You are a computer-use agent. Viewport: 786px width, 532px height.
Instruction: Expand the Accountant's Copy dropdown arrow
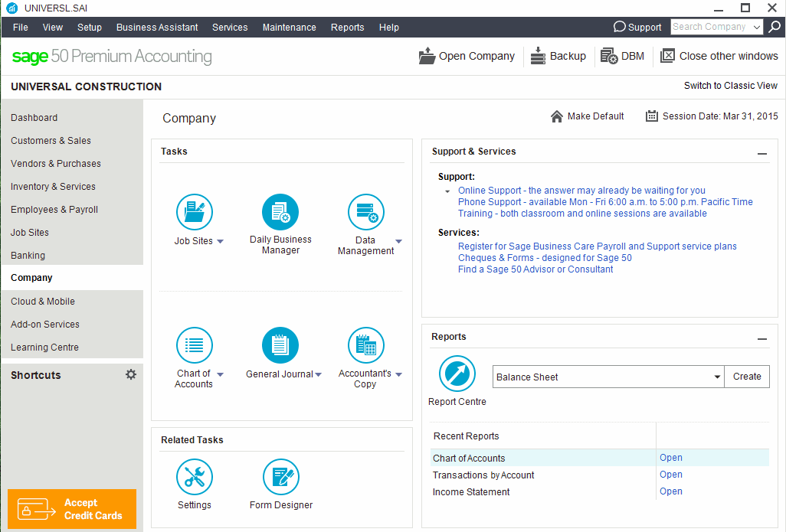398,375
